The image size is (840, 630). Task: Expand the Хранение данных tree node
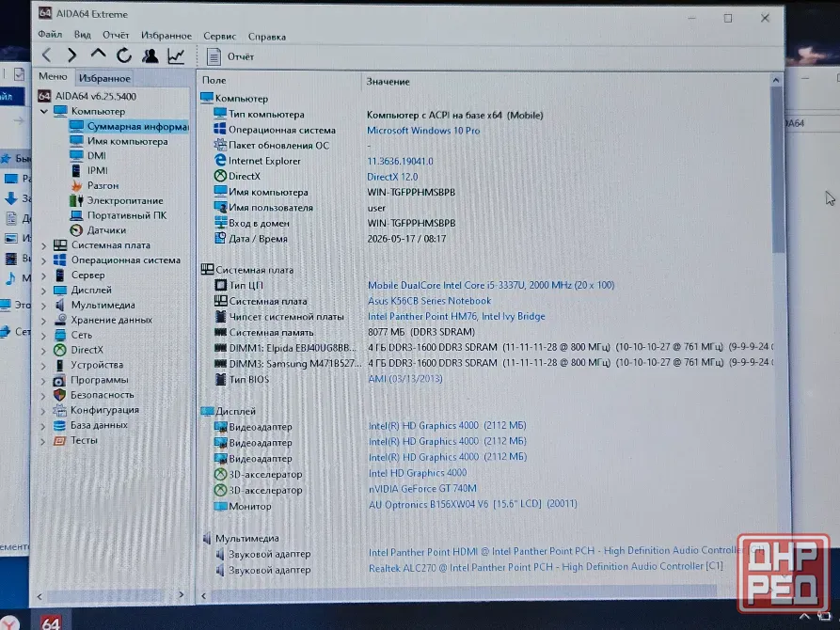pos(44,321)
